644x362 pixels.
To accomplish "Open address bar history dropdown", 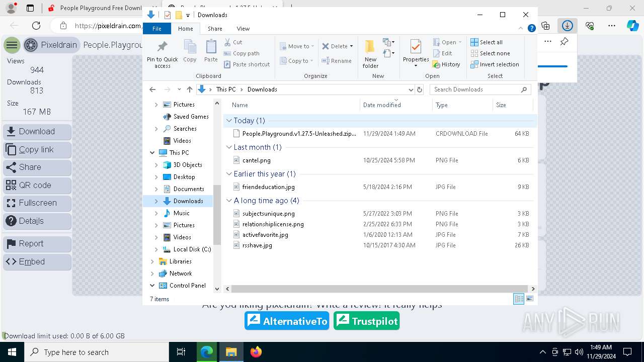I will point(411,89).
